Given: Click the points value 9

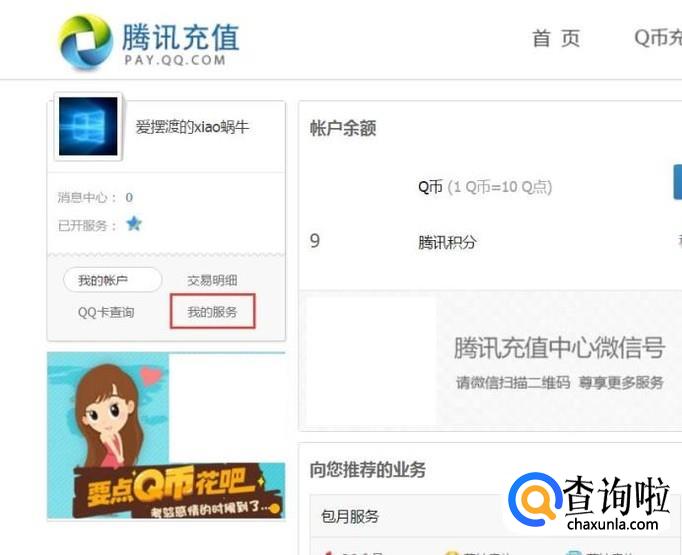Looking at the screenshot, I should 315,241.
